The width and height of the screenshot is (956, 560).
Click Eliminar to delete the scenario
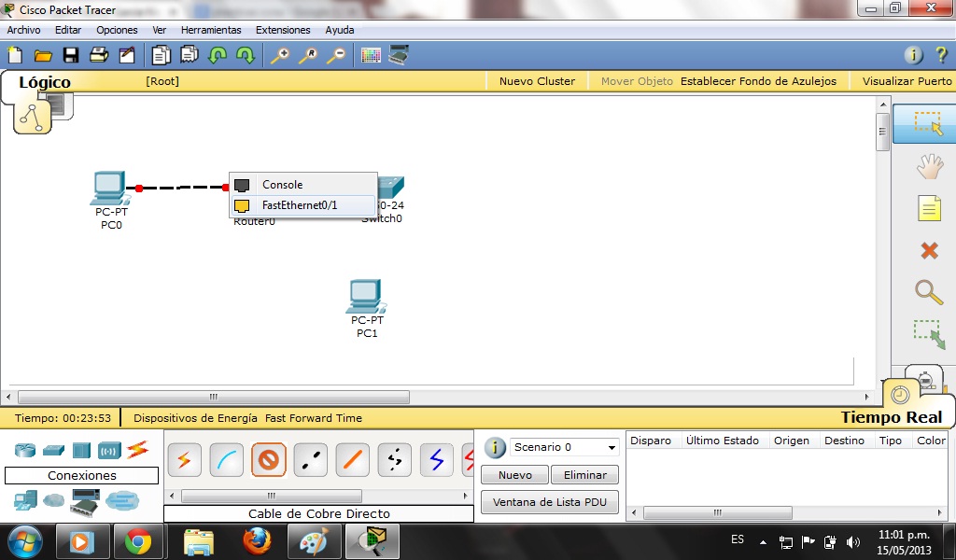(x=584, y=475)
